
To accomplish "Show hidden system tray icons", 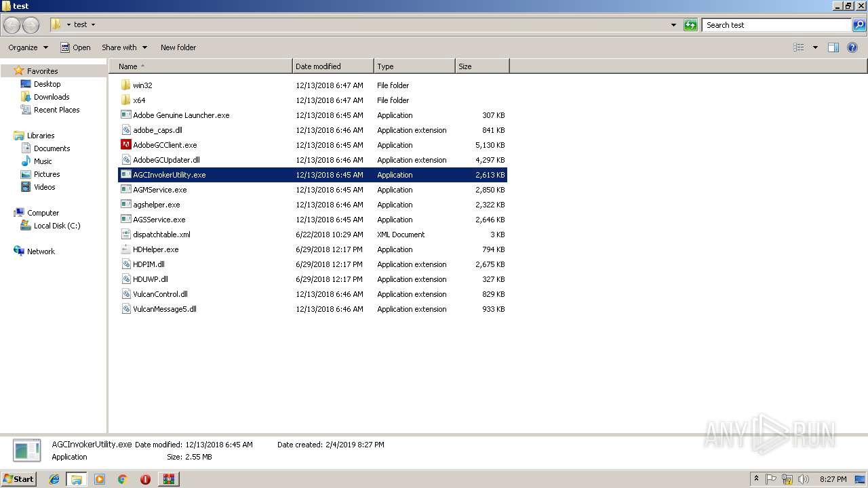I will pos(756,479).
